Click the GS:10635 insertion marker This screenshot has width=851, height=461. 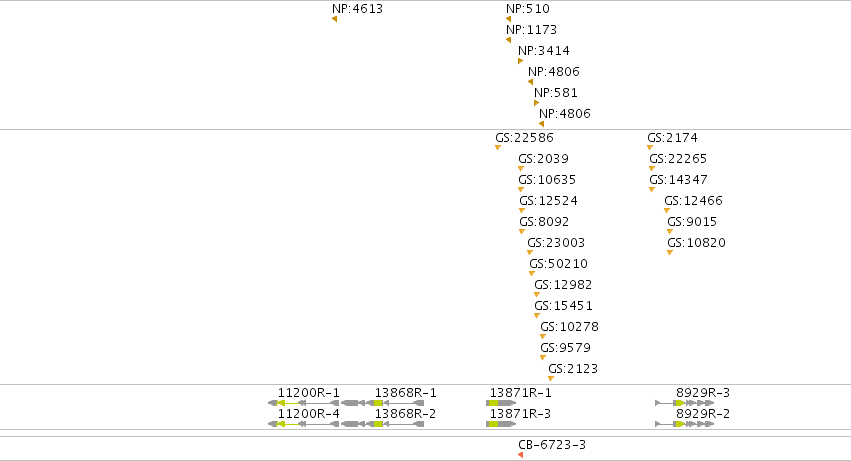521,190
